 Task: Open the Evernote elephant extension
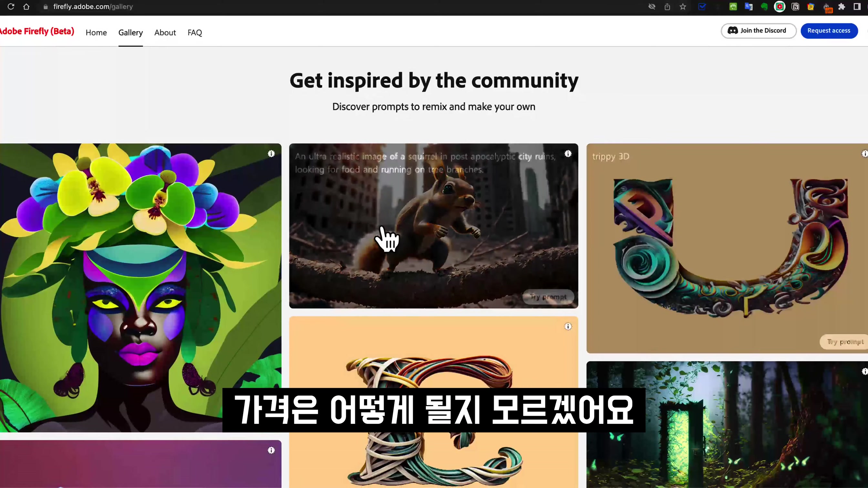click(x=764, y=6)
